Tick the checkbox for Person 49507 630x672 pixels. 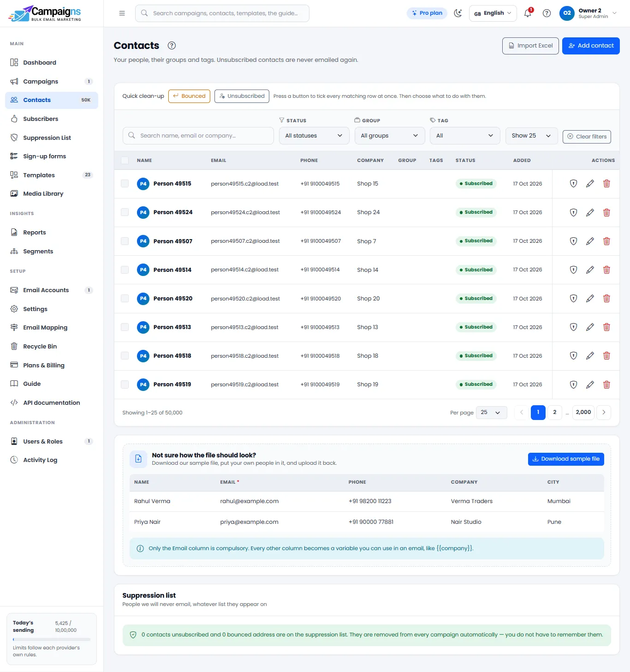click(125, 241)
